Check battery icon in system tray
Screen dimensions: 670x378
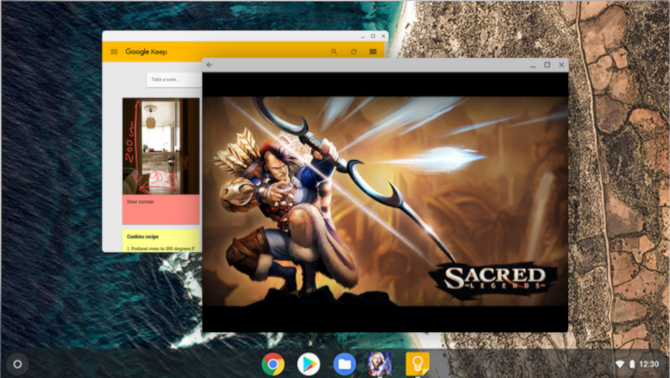pos(632,364)
